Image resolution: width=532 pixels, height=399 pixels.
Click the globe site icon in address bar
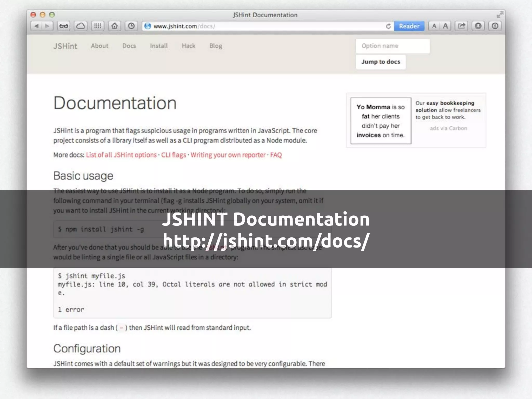(x=148, y=26)
